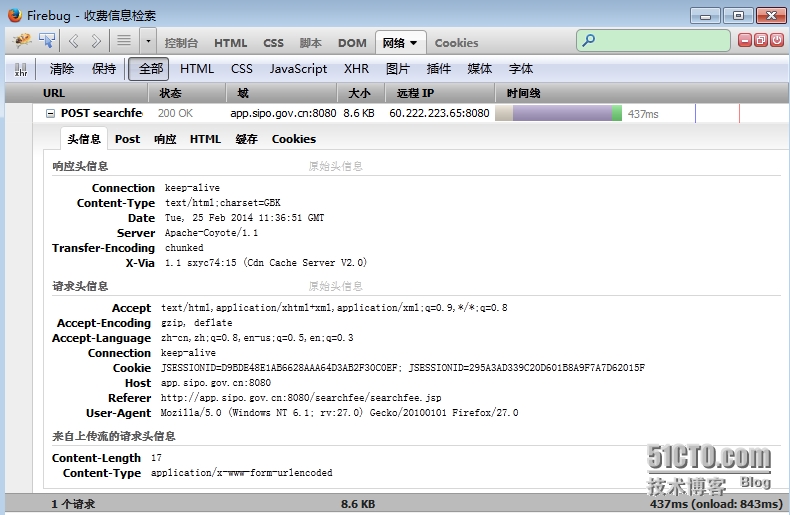This screenshot has width=790, height=515.
Task: Deactivate Firebug with red power button
Action: tap(777, 40)
